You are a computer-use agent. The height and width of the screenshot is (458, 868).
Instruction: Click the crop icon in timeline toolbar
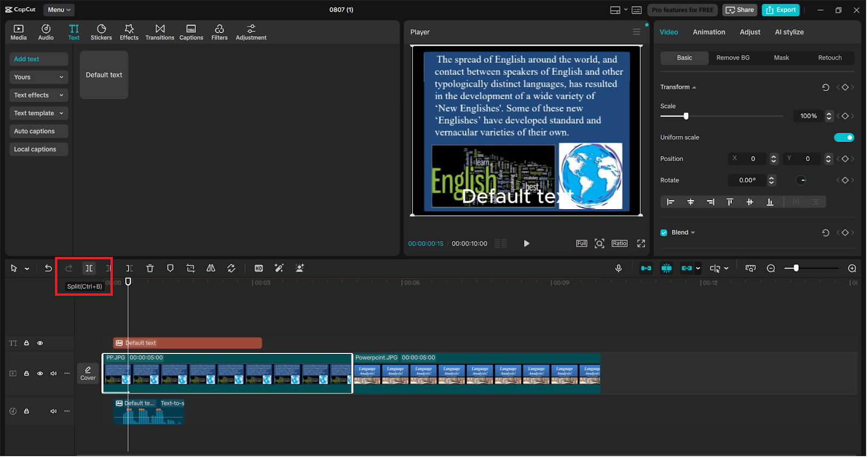pos(190,268)
